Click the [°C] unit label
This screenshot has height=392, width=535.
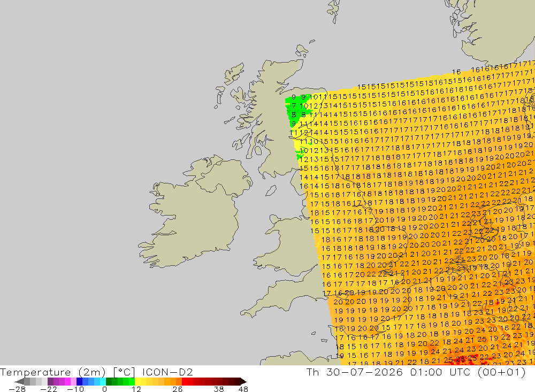[x=124, y=372]
